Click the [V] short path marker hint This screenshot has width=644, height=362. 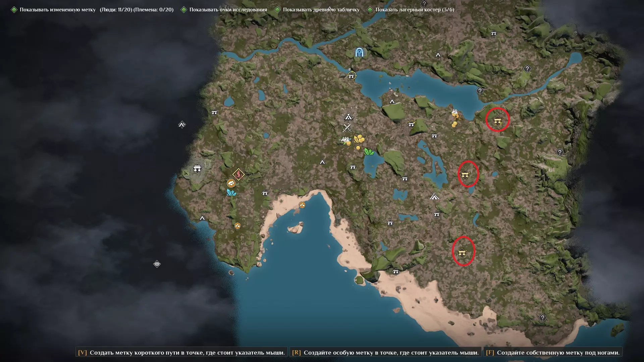pos(181,352)
